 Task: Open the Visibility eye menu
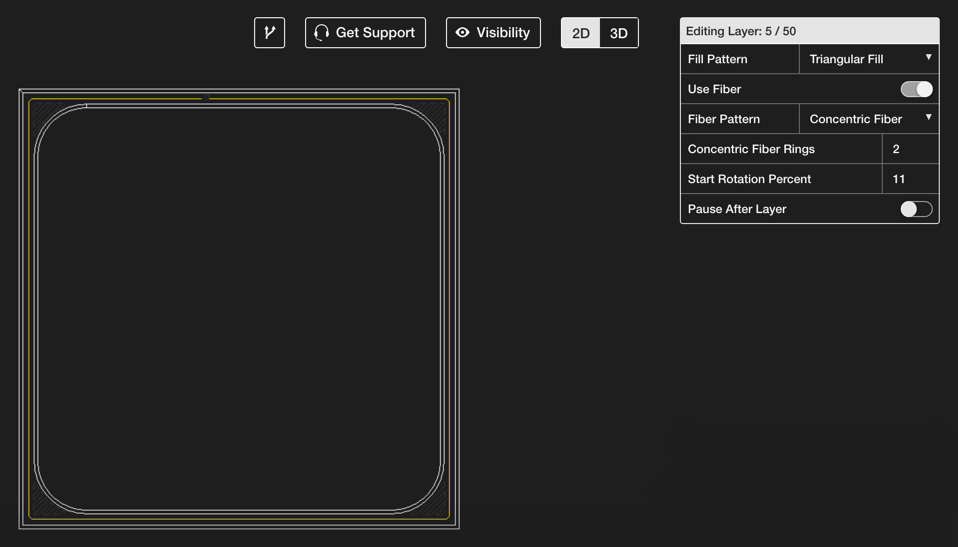[x=493, y=33]
